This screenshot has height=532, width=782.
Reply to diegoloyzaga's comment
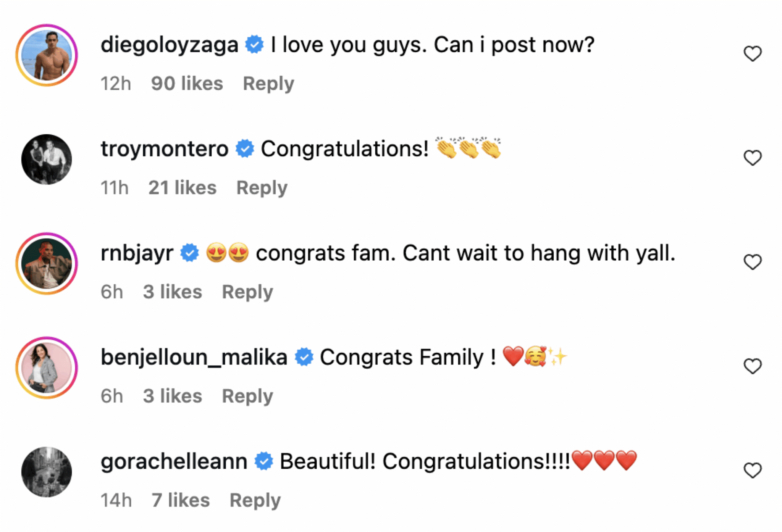click(x=269, y=83)
